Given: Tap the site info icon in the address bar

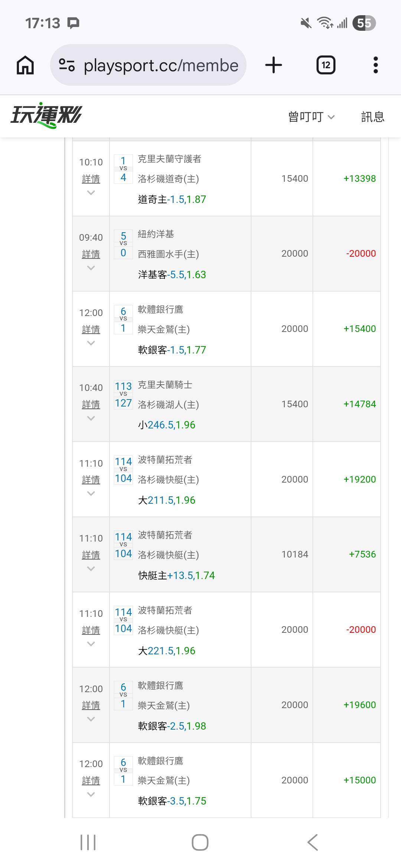Looking at the screenshot, I should (x=67, y=65).
